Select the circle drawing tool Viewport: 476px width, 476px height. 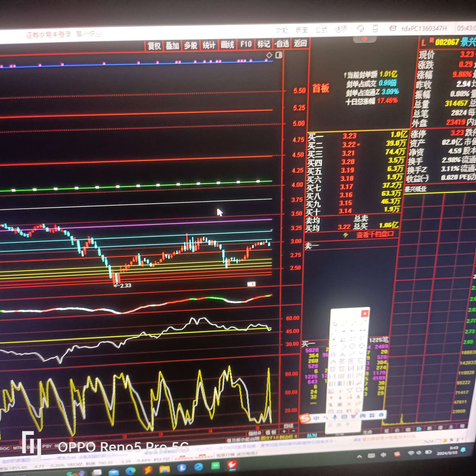point(352,346)
